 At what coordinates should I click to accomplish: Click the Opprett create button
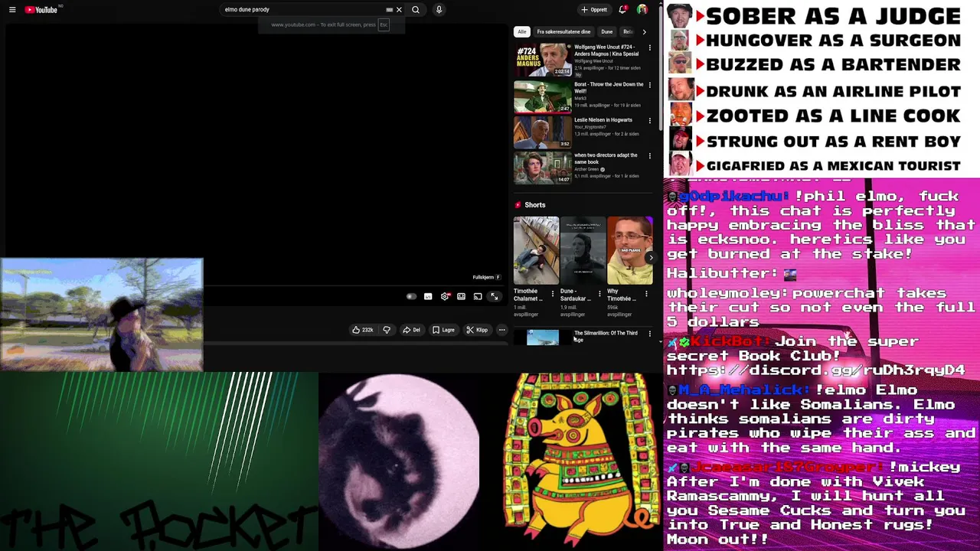click(x=594, y=10)
